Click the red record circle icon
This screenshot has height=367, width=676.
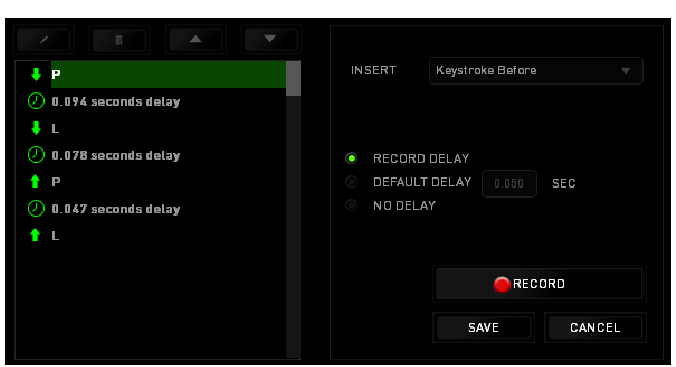click(x=501, y=284)
